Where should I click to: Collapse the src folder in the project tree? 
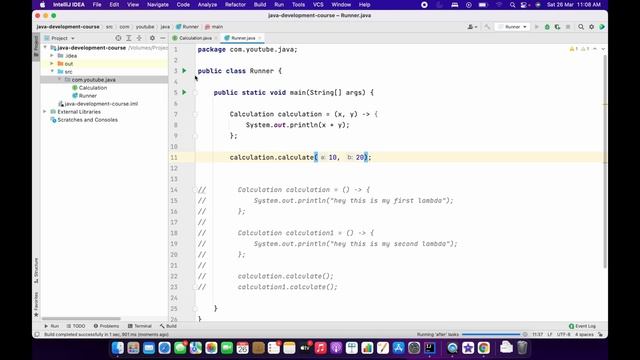52,71
